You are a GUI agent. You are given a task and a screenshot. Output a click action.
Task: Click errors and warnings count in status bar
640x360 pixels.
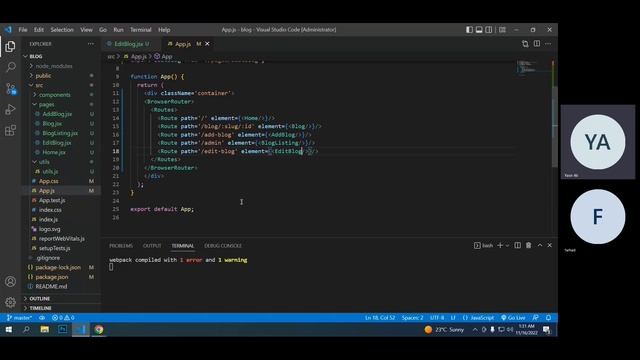click(63, 318)
